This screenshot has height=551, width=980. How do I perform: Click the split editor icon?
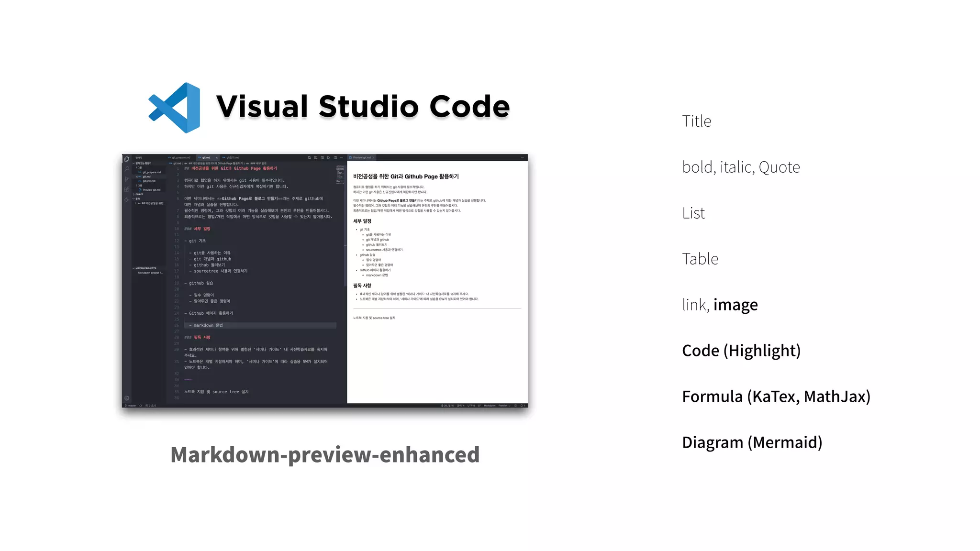[335, 157]
